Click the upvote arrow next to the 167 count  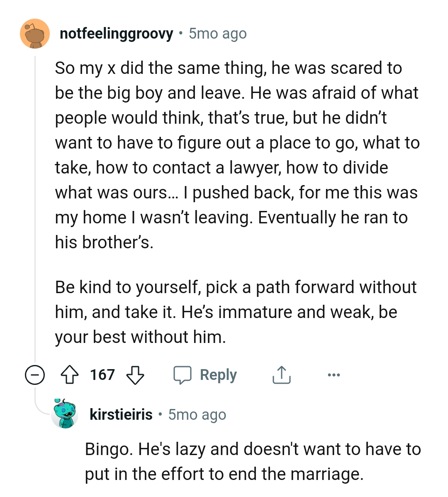point(71,375)
